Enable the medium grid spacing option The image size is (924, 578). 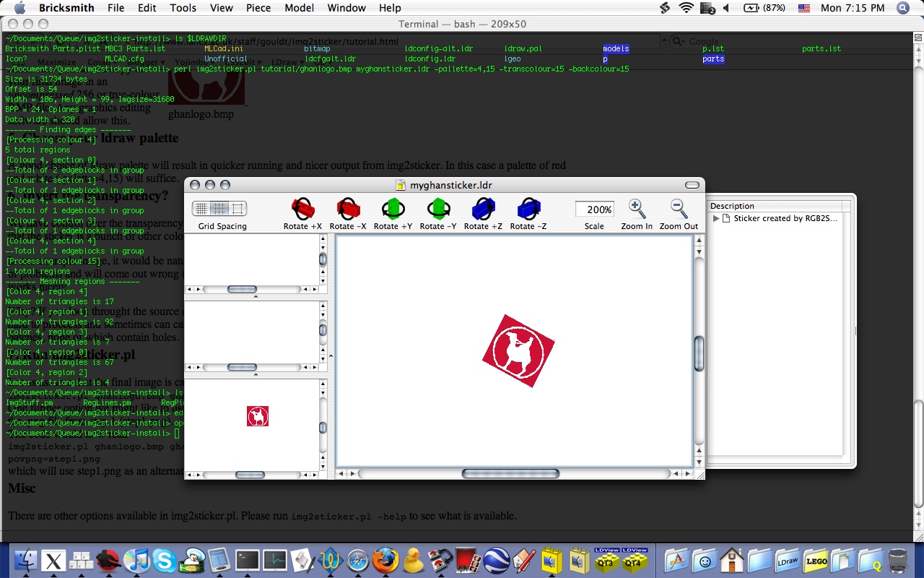(221, 209)
